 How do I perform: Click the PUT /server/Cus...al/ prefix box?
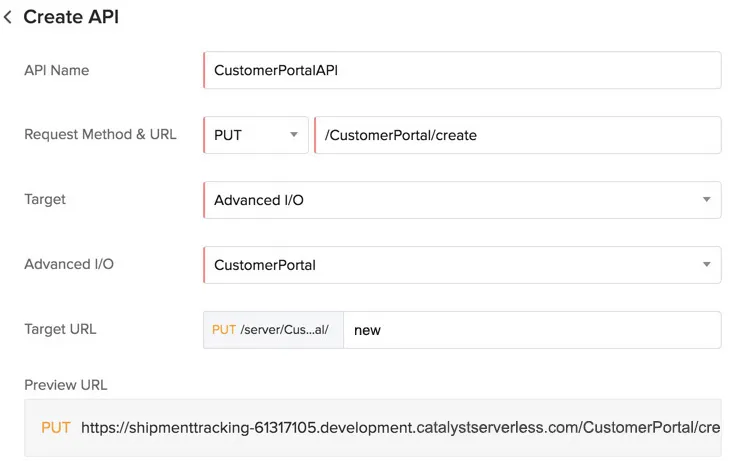[x=273, y=330]
